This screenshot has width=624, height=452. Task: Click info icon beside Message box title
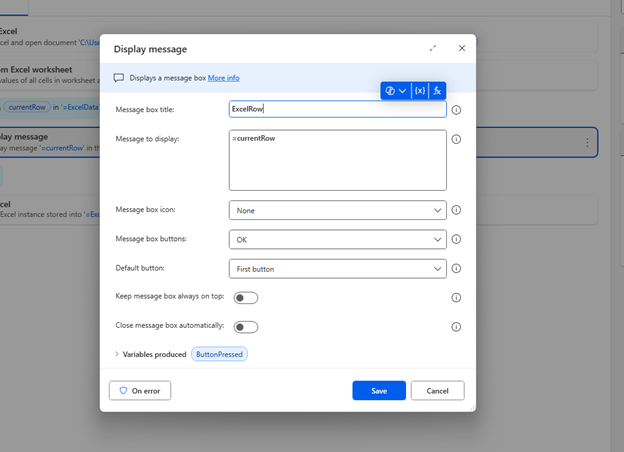(x=456, y=110)
